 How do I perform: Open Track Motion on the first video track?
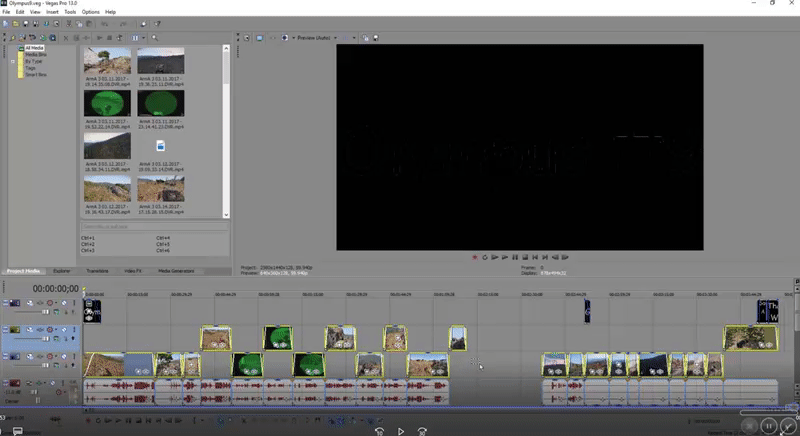[x=30, y=303]
